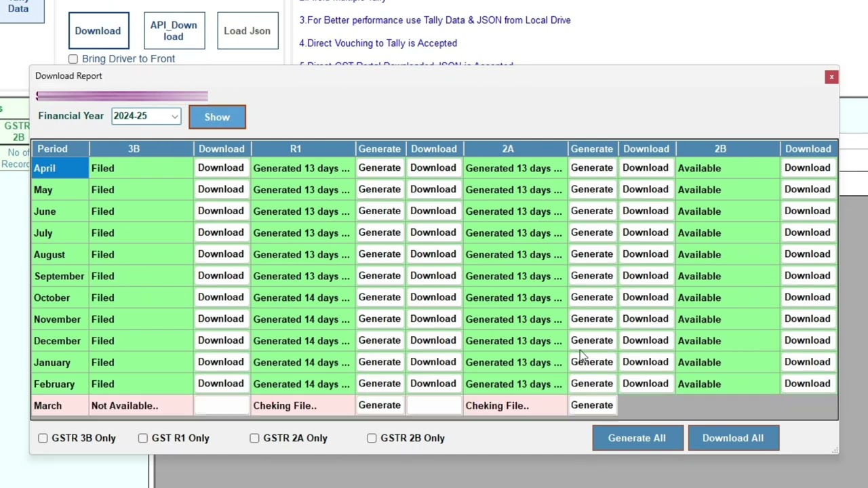Download 3B report for September
Screen dimensions: 868x488
click(221, 275)
